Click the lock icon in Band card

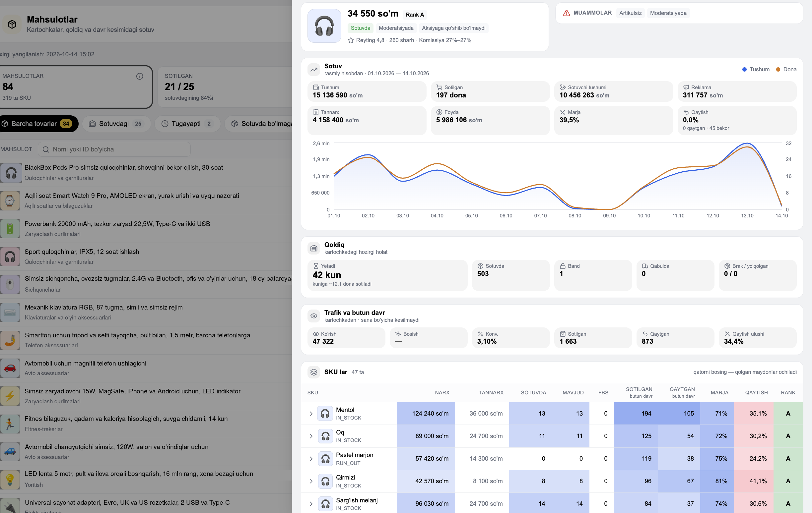click(563, 266)
